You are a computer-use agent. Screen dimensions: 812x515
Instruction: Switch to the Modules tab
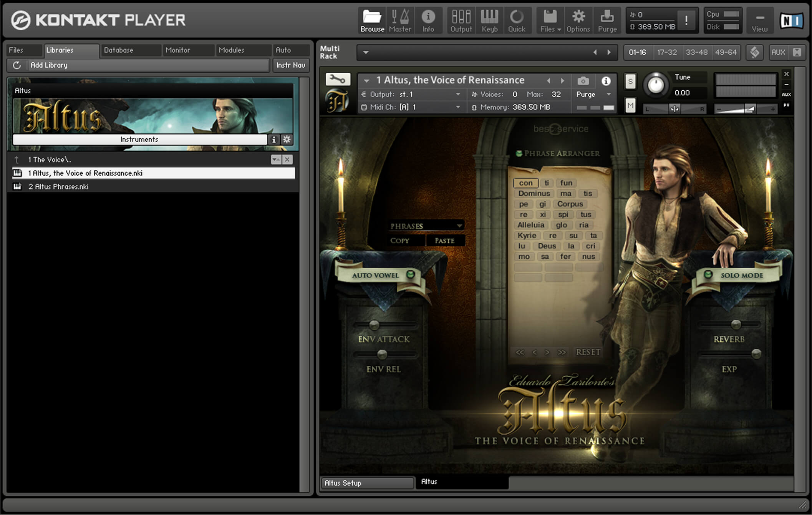pyautogui.click(x=243, y=50)
